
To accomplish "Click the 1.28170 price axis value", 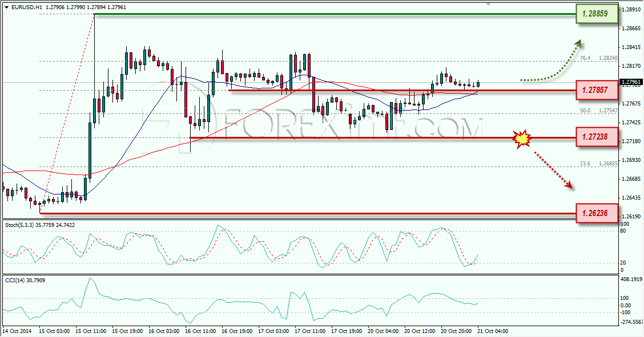I will point(631,66).
